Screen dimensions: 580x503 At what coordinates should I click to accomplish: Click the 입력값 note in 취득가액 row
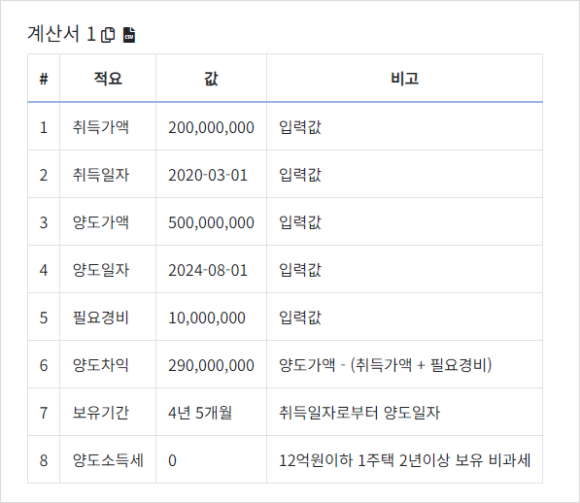(300, 128)
